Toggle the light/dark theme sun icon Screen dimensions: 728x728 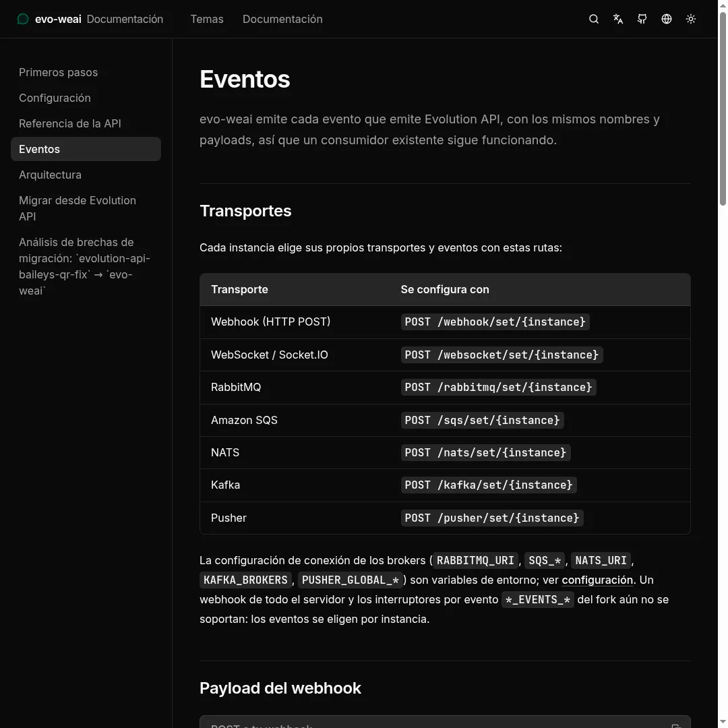[x=690, y=19]
